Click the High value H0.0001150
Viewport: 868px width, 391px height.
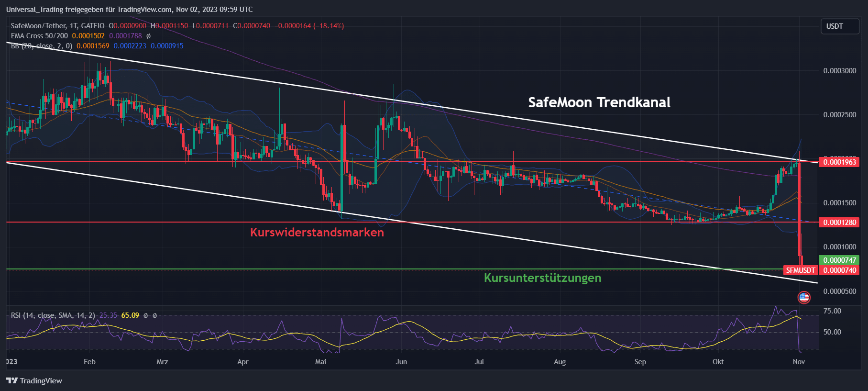169,26
